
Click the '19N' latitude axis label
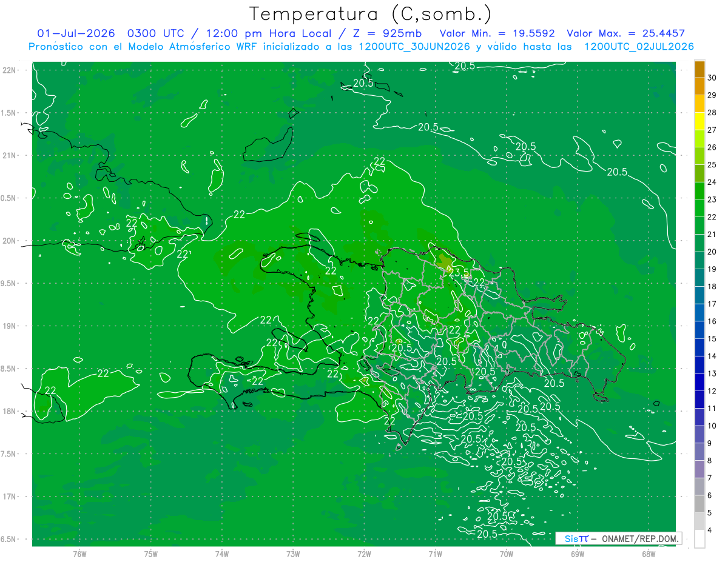(x=10, y=326)
